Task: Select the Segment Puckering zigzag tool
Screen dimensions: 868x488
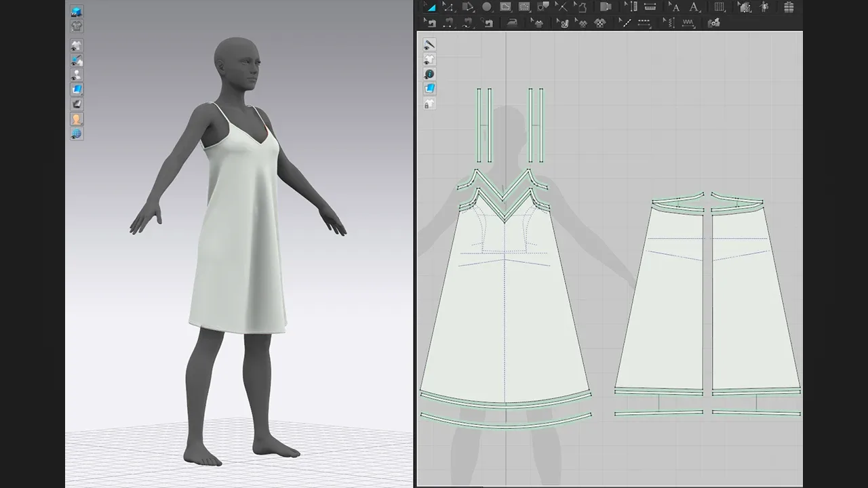Action: click(x=688, y=22)
